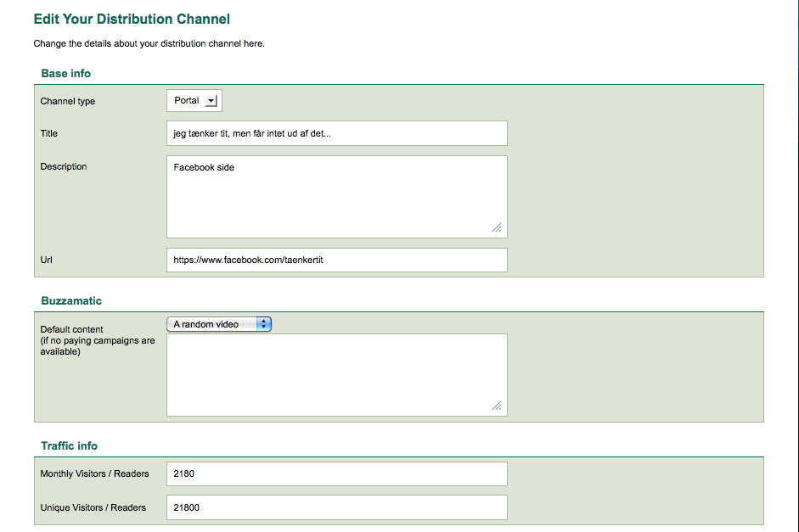Select the Monthly Visitors / Readers input

pyautogui.click(x=336, y=473)
